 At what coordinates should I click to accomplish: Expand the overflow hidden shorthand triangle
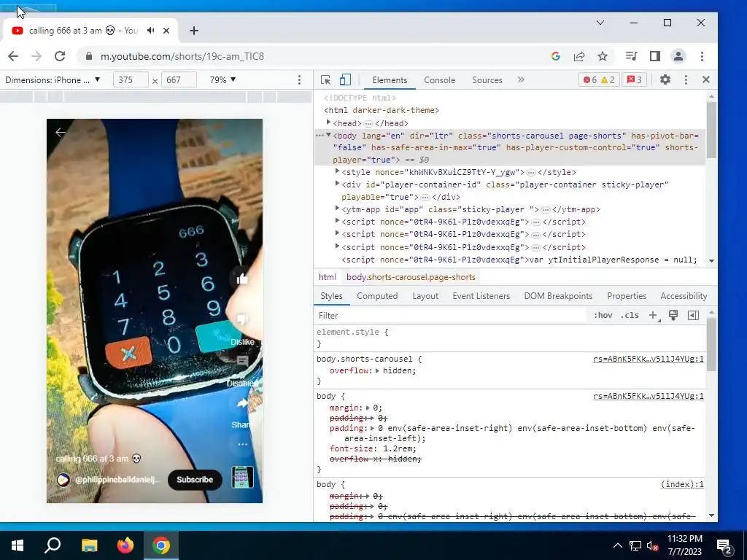pos(377,370)
